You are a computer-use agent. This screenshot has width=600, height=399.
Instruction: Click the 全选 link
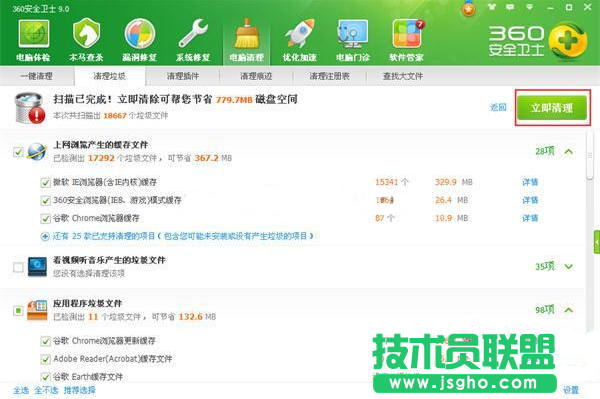pyautogui.click(x=21, y=390)
